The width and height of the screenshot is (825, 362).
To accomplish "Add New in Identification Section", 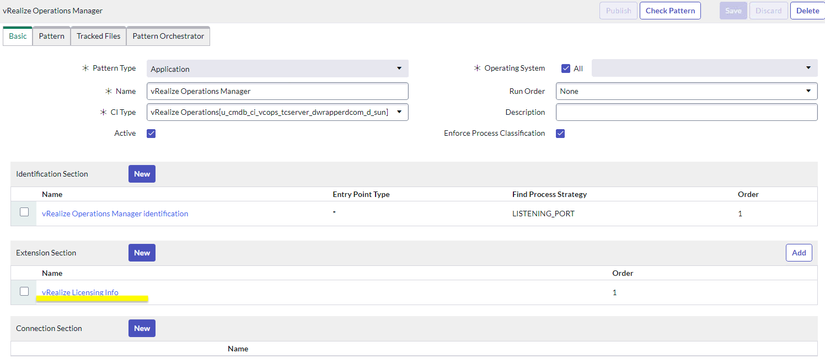I will (x=142, y=174).
